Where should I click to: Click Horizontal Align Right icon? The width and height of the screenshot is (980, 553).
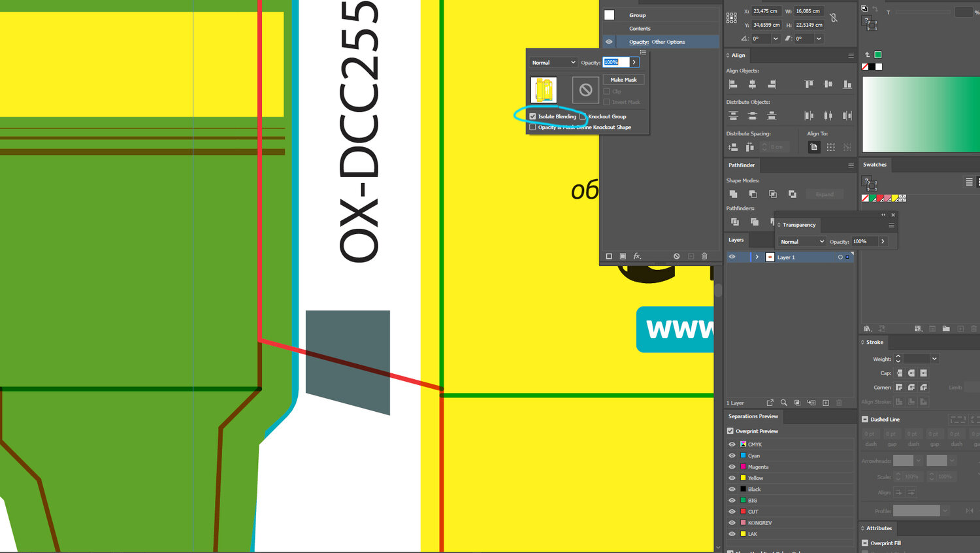[772, 84]
